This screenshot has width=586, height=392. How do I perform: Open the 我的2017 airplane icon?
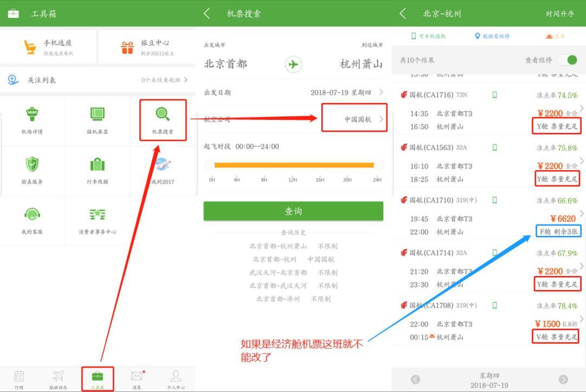click(163, 164)
